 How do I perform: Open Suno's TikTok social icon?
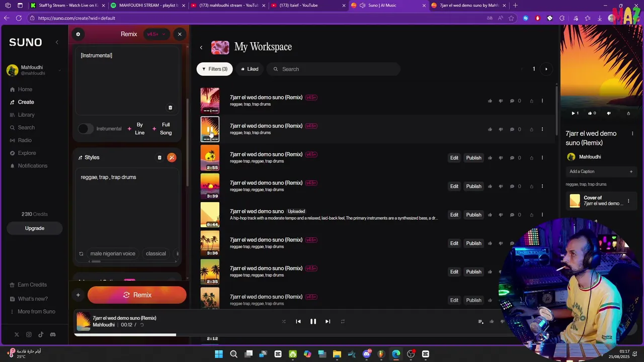coord(41,334)
